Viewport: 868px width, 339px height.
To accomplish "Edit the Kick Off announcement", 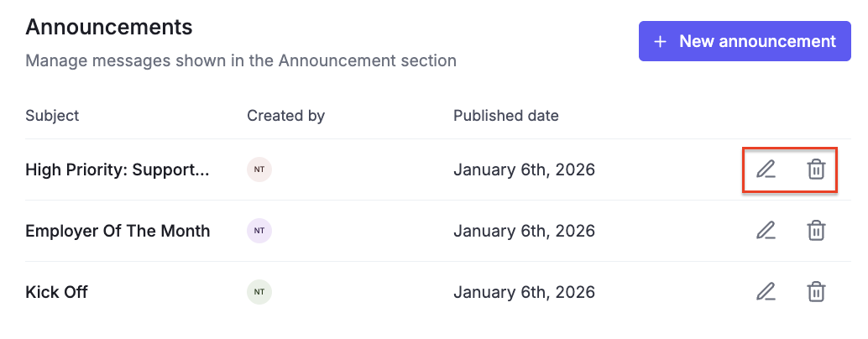I will click(765, 292).
